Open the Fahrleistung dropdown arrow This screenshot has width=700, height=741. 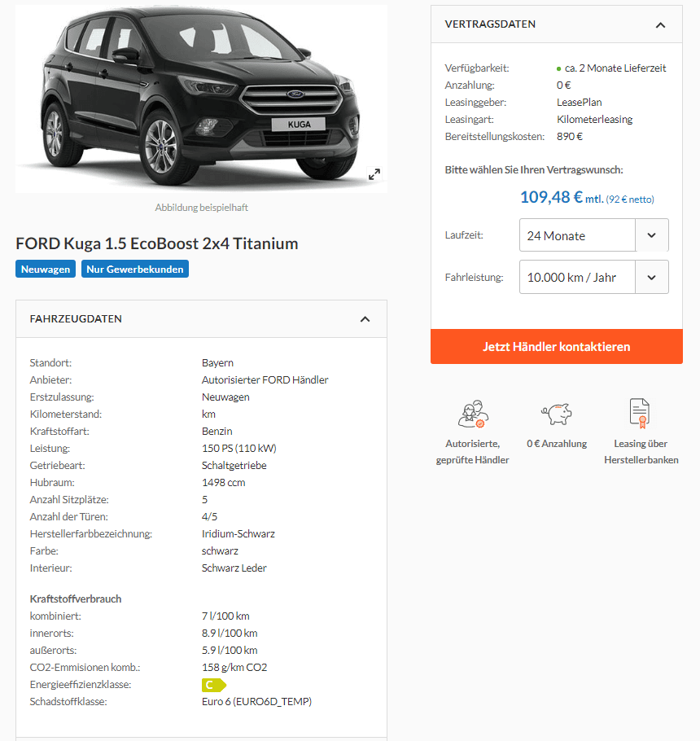click(651, 278)
